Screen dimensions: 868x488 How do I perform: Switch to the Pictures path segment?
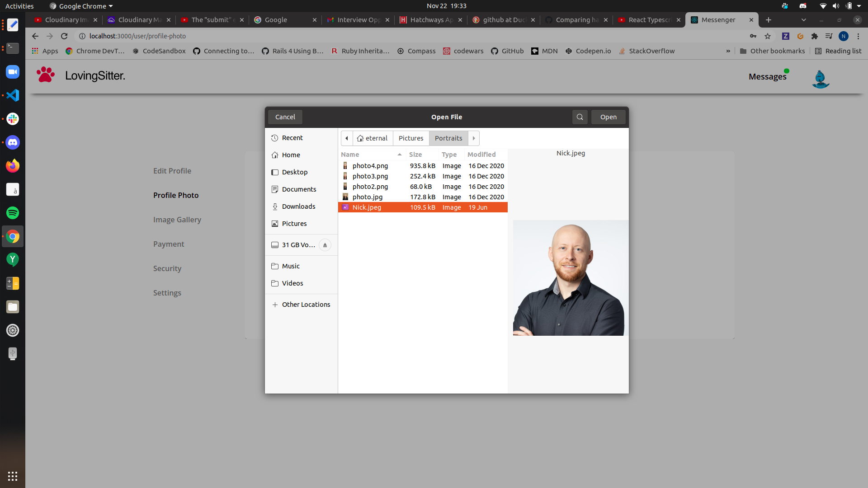tap(410, 138)
